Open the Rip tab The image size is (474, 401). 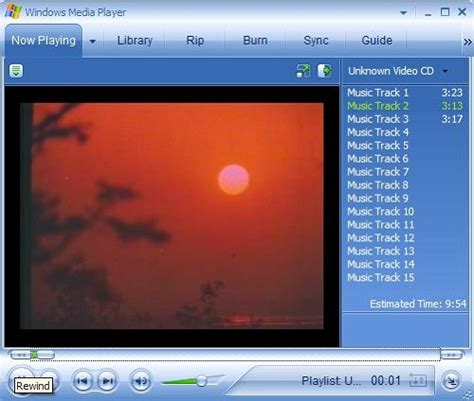pyautogui.click(x=195, y=41)
